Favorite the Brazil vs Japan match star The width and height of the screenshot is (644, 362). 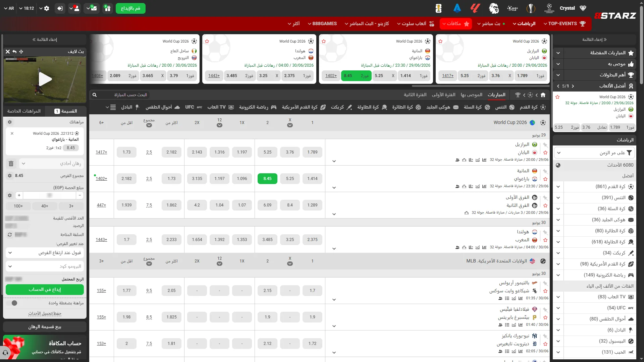tap(545, 153)
